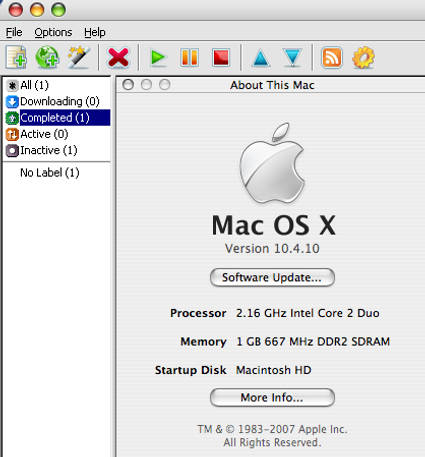The width and height of the screenshot is (425, 457).
Task: Click the Move Up Queue arrow
Action: (261, 58)
